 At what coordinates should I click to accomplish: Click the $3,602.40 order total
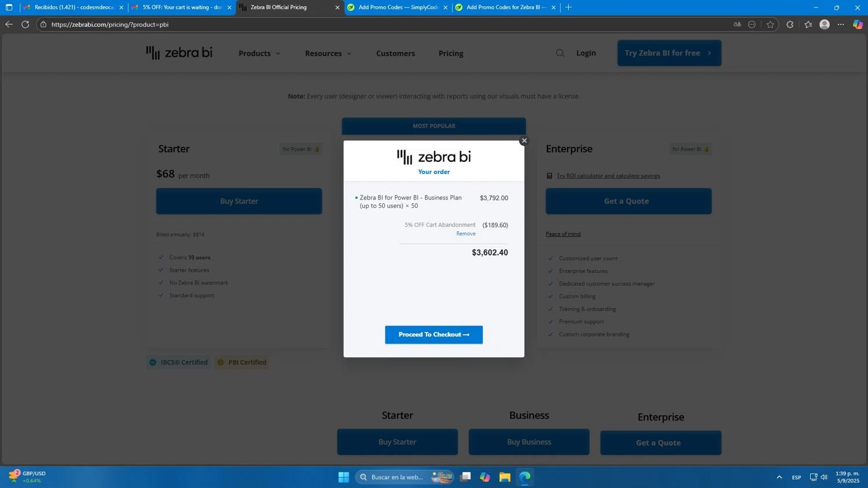(490, 253)
